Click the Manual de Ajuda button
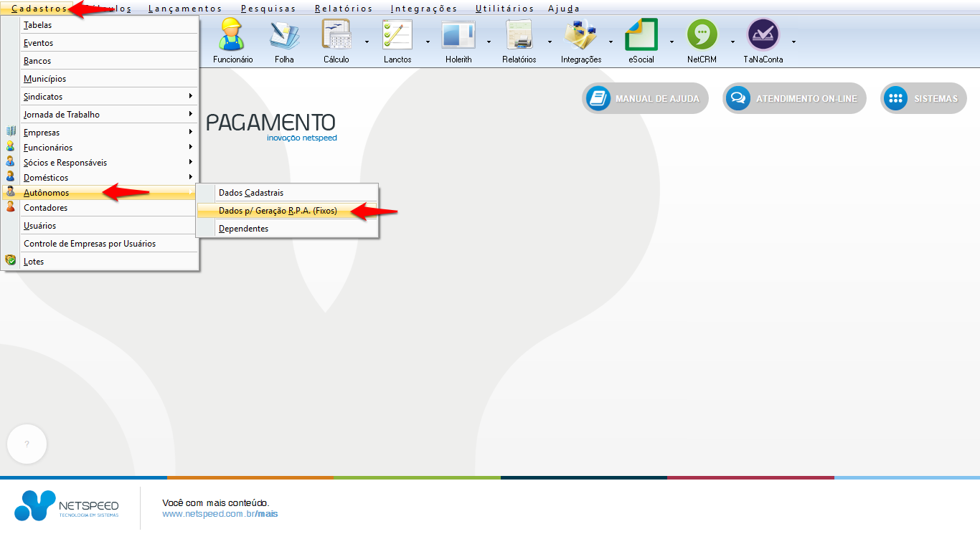Viewport: 980px width, 534px height. tap(646, 99)
